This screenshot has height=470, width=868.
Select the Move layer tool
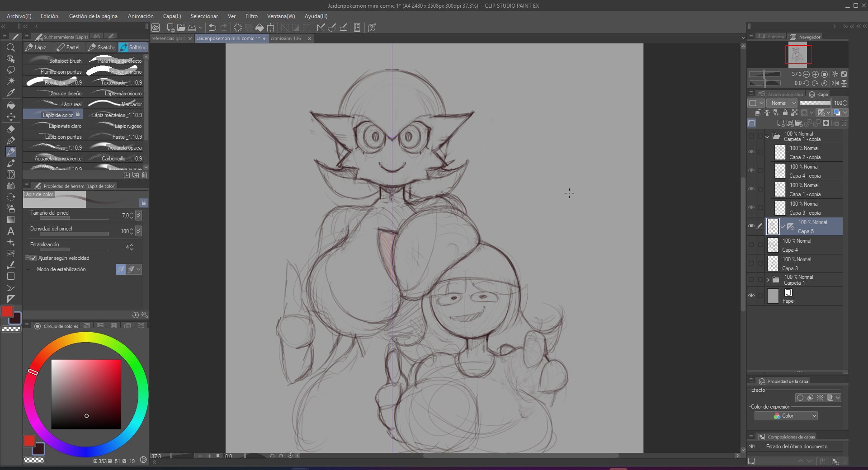pos(11,117)
